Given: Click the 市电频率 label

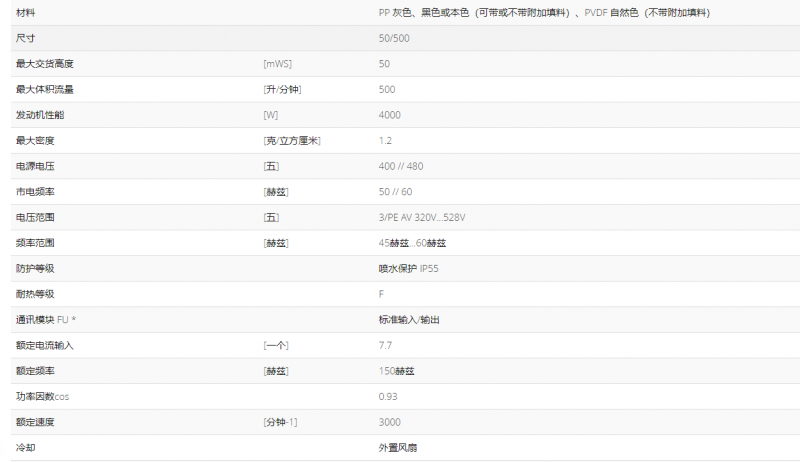Looking at the screenshot, I should point(35,192).
